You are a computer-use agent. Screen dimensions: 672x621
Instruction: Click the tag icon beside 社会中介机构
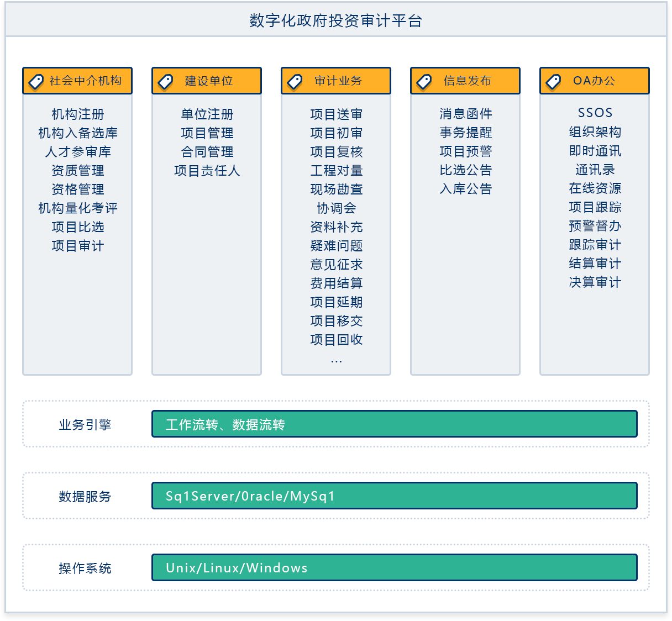(x=36, y=82)
